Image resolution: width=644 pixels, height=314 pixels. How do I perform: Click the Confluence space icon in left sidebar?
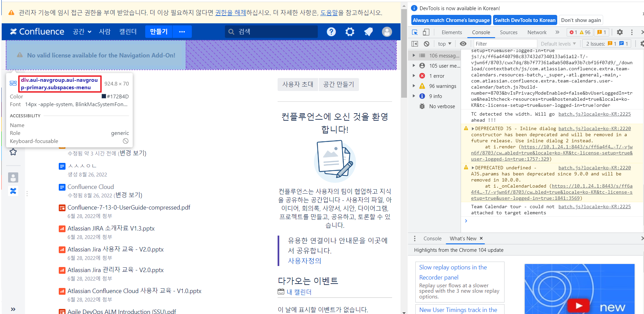[x=13, y=191]
